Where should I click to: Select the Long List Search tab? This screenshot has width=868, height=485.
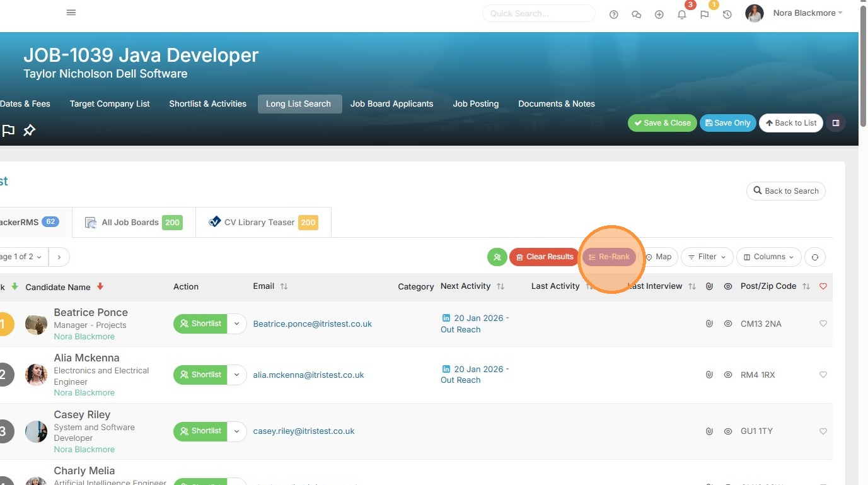point(300,104)
